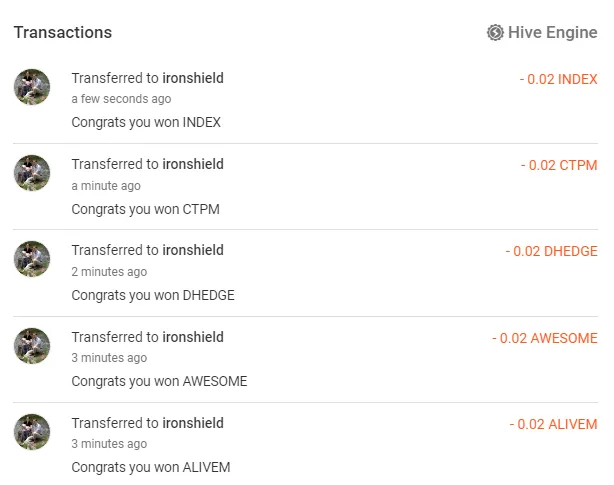Click 'Congrats you won DHEDGE' memo

[x=153, y=295]
